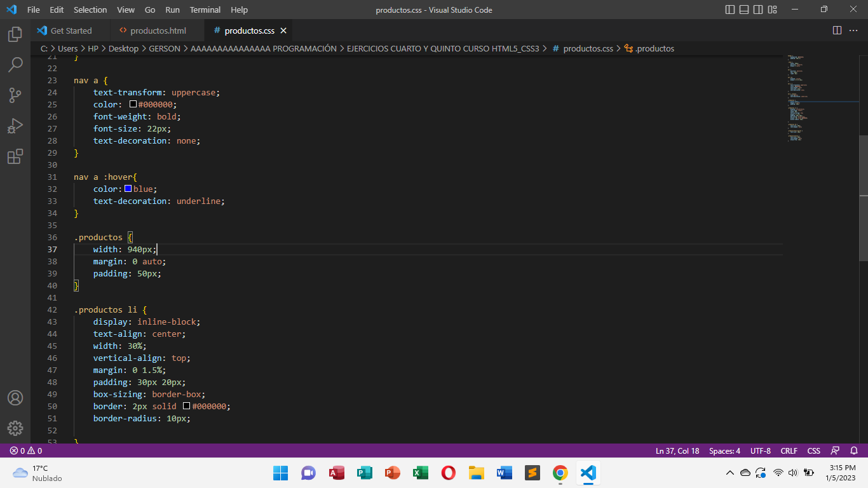Open Google Chrome from taskbar
The width and height of the screenshot is (868, 488).
(560, 473)
